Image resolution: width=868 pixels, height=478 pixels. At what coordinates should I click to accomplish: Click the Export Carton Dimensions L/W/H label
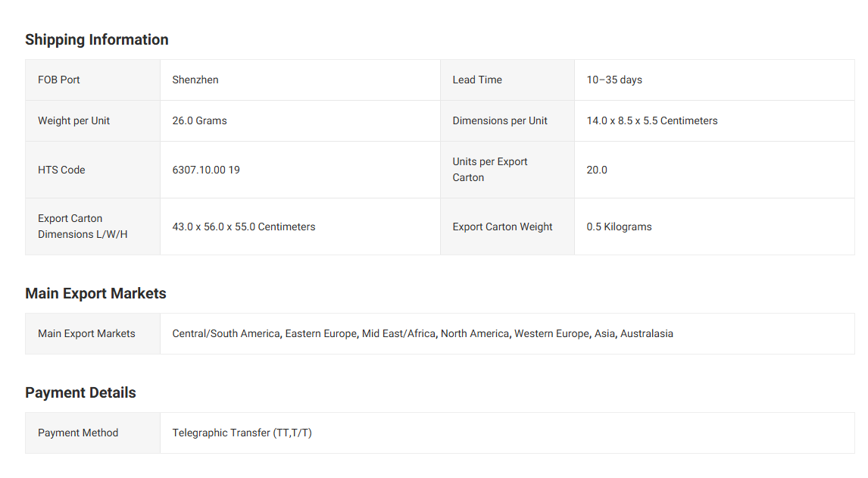(83, 227)
